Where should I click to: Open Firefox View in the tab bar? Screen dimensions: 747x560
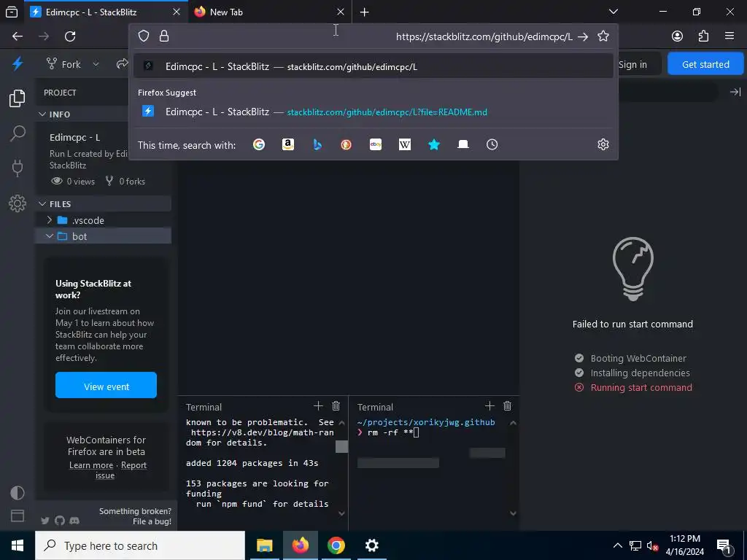click(12, 12)
